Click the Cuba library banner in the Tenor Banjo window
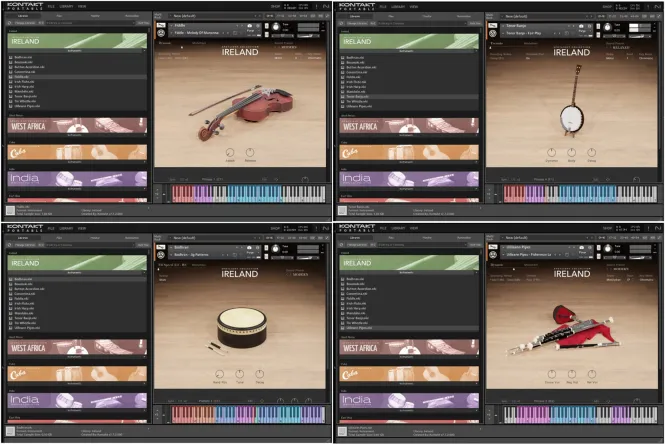The image size is (665, 444). [409, 152]
